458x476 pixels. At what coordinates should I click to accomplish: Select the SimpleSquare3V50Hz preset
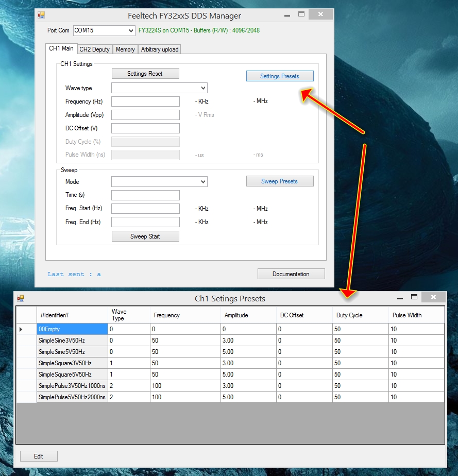click(x=72, y=363)
